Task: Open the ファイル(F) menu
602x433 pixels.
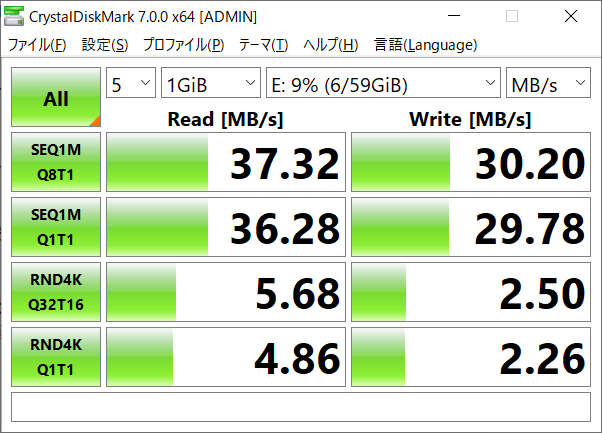Action: (x=37, y=45)
